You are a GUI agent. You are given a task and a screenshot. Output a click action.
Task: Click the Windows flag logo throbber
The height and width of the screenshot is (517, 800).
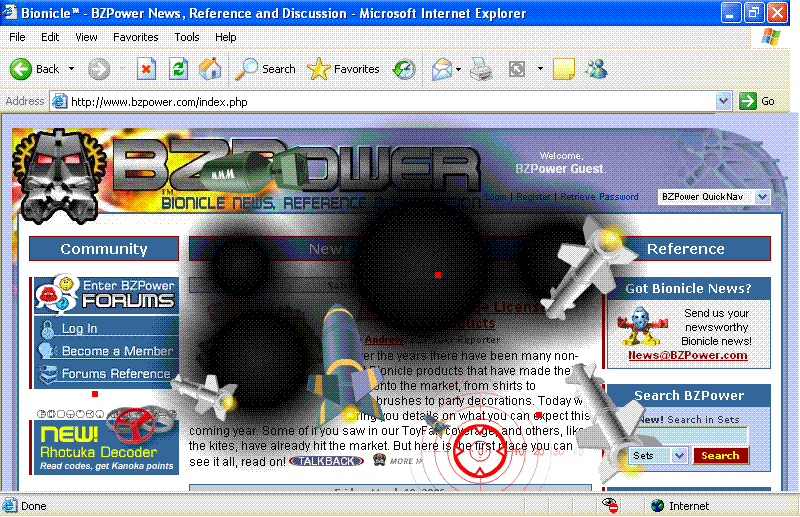click(770, 37)
